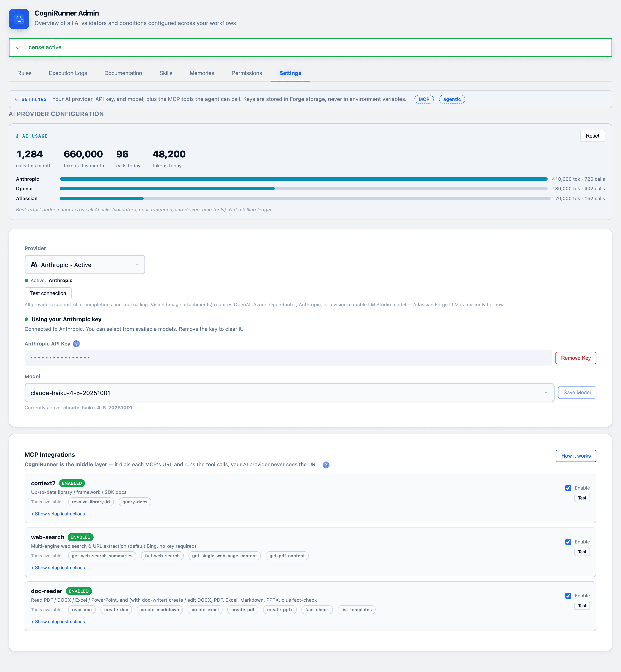Click the 180,000 tok · 402 calls text

[x=578, y=188]
